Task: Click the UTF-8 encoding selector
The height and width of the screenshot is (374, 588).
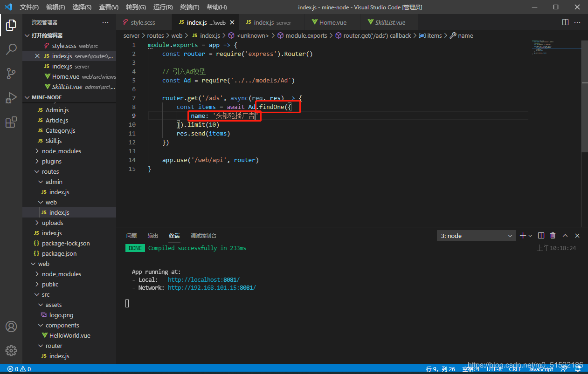Action: [x=494, y=369]
